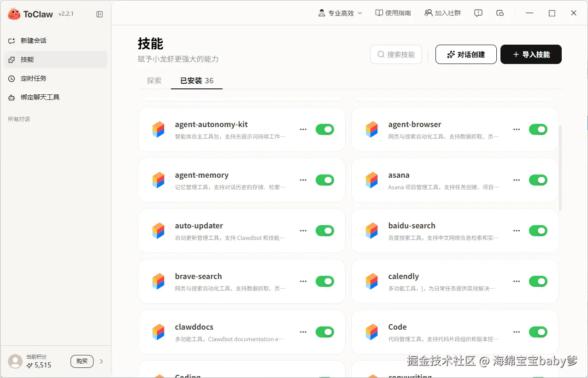Viewport: 588px width, 378px height.
Task: Click the agent-memory skill name
Action: click(x=202, y=175)
